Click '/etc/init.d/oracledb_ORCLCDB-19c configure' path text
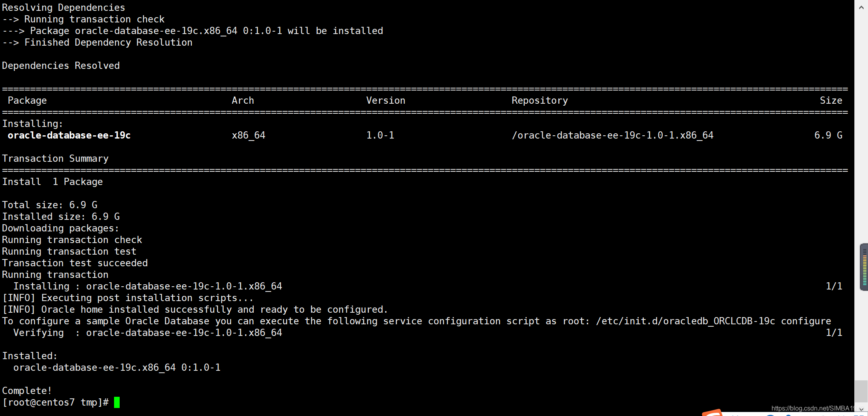 pos(714,321)
